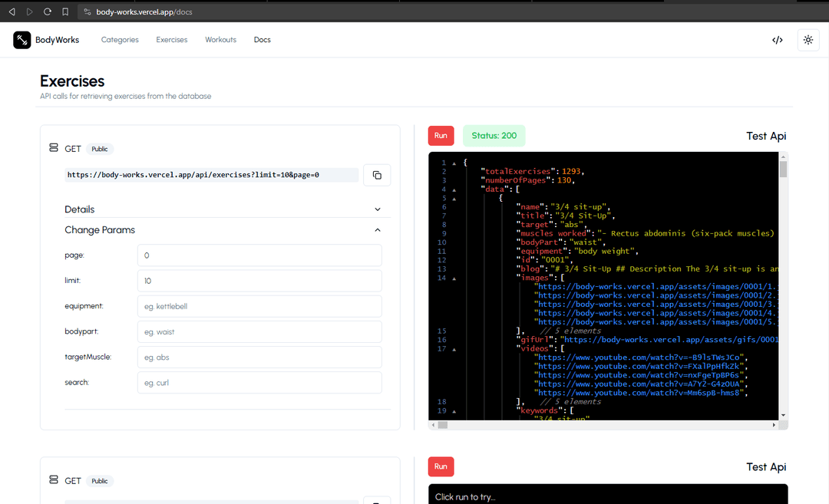Fold the keywords array at line 19

click(454, 411)
